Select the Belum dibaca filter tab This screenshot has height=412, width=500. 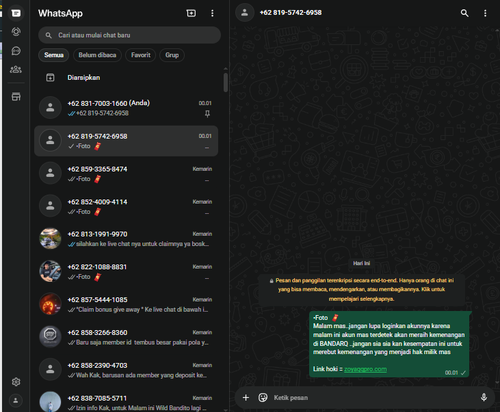pyautogui.click(x=97, y=55)
